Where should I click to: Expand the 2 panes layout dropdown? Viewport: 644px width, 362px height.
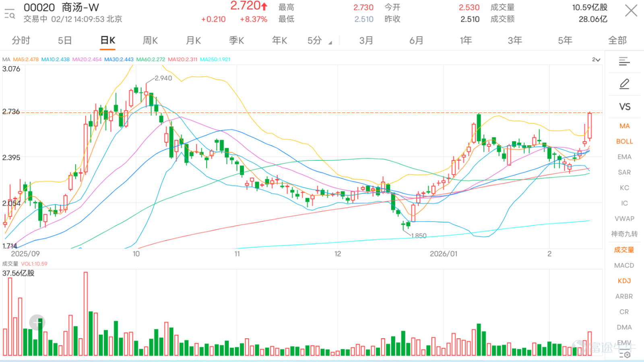(x=596, y=60)
